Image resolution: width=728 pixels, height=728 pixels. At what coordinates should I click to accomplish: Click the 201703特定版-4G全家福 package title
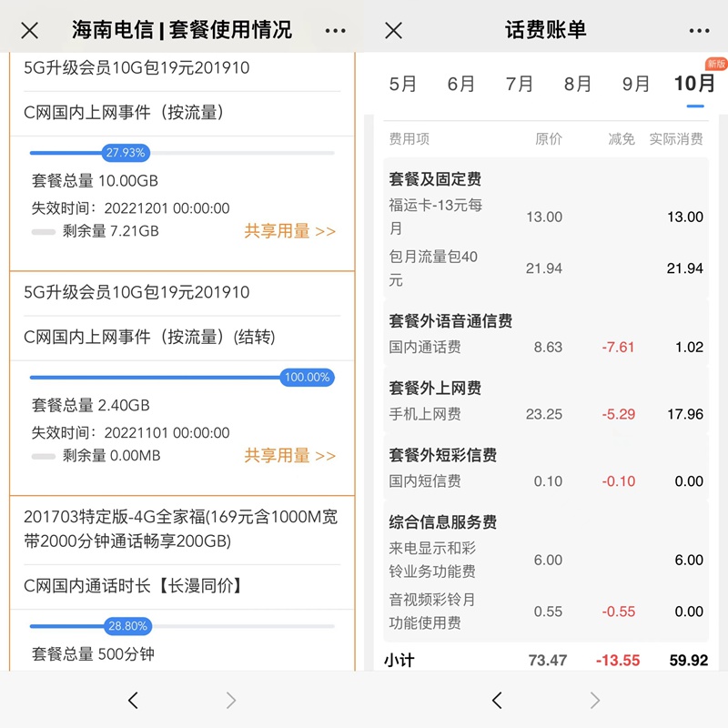coord(180,529)
